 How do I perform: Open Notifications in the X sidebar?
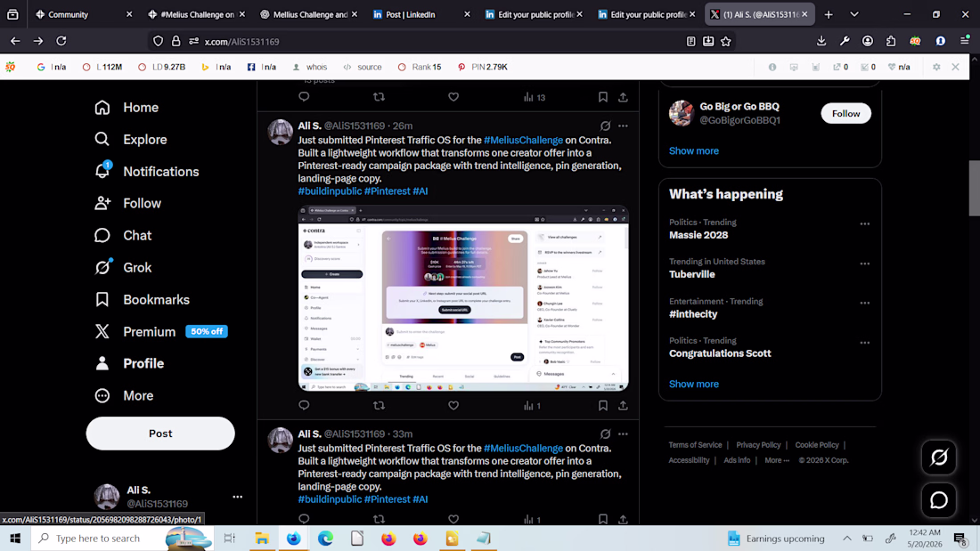(x=147, y=171)
